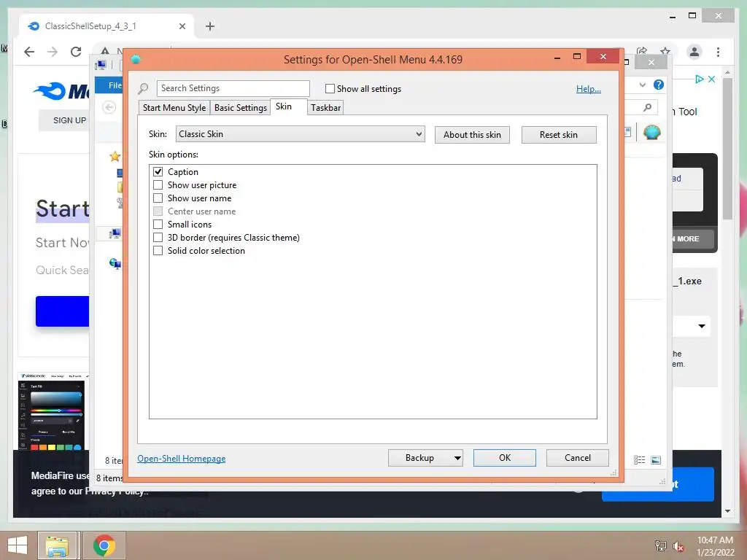Click Cancel in Open-Shell settings
Image resolution: width=747 pixels, height=560 pixels.
578,458
